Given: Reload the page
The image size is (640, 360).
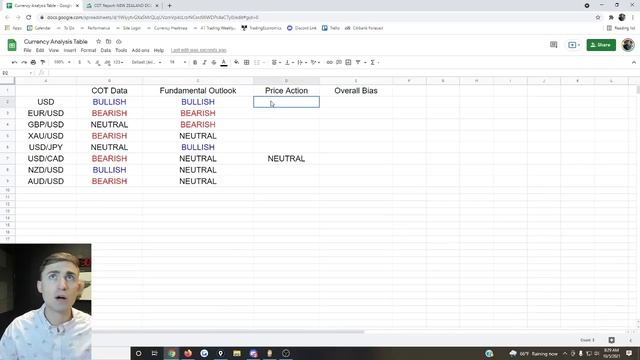Looking at the screenshot, I should pos(29,18).
